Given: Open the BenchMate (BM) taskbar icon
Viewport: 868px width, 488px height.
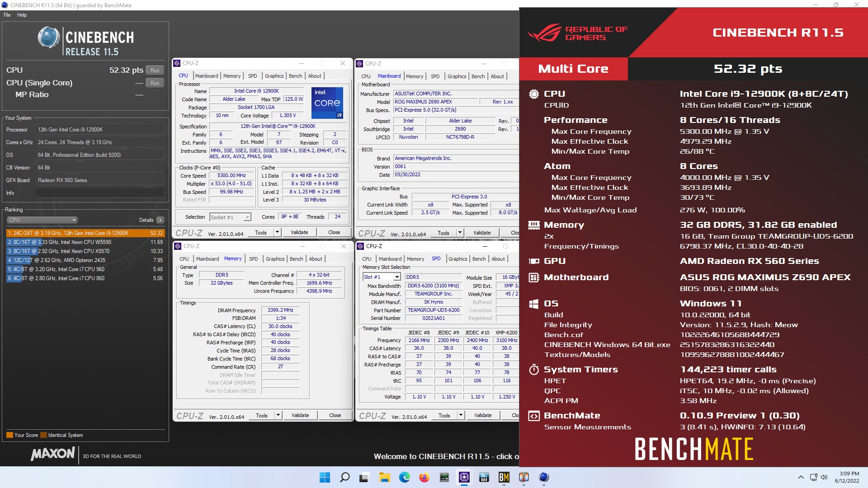Looking at the screenshot, I should coord(504,477).
